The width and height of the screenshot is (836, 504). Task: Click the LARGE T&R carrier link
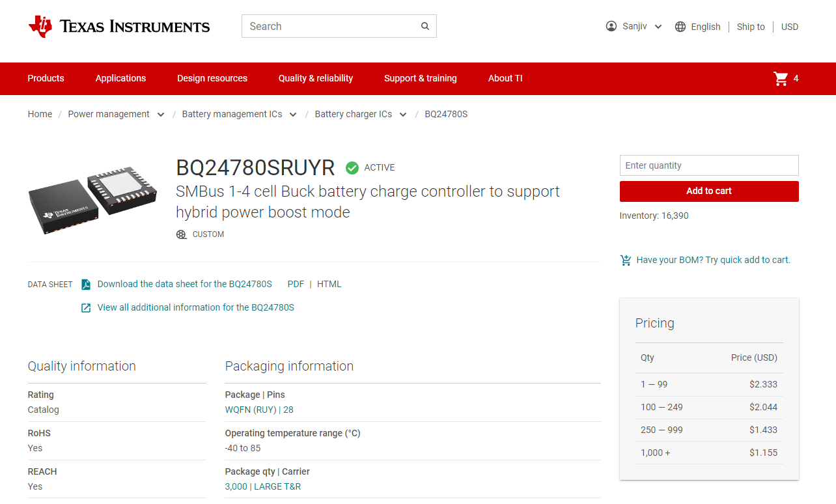(277, 486)
